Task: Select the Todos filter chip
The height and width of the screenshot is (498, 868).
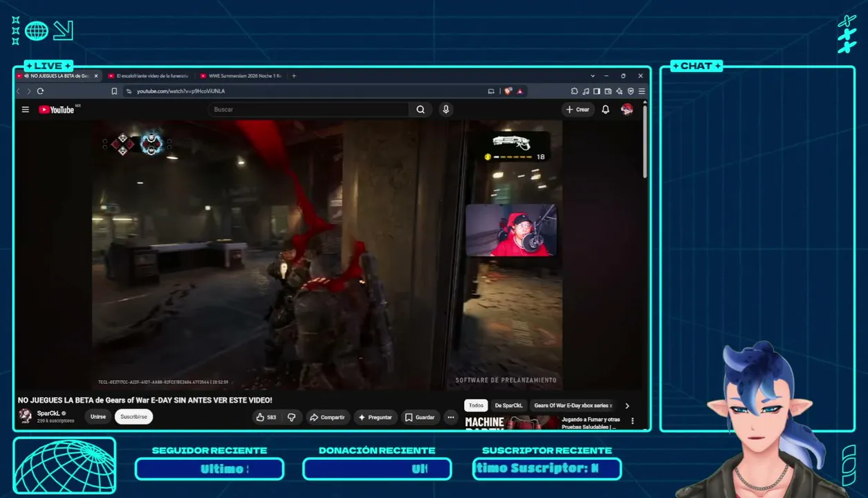Action: [x=476, y=406]
